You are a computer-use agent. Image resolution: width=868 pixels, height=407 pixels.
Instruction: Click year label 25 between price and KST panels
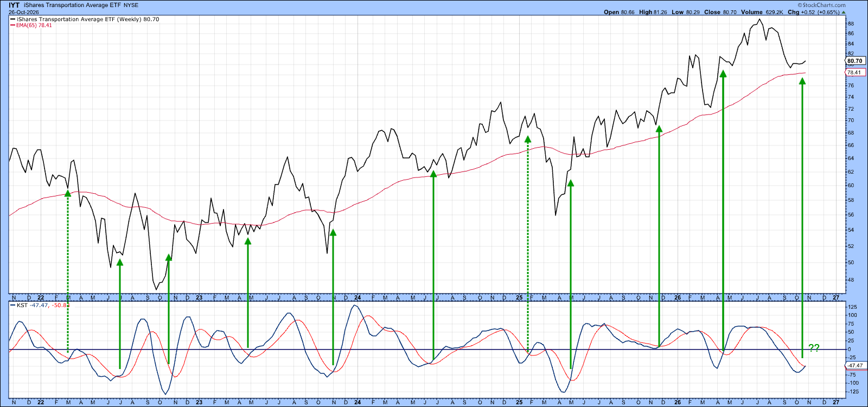tap(519, 297)
